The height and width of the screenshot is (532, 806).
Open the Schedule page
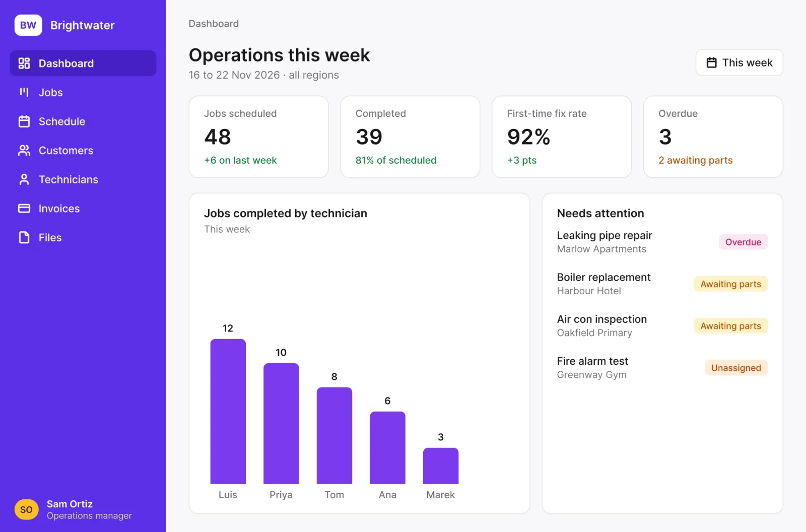click(83, 121)
